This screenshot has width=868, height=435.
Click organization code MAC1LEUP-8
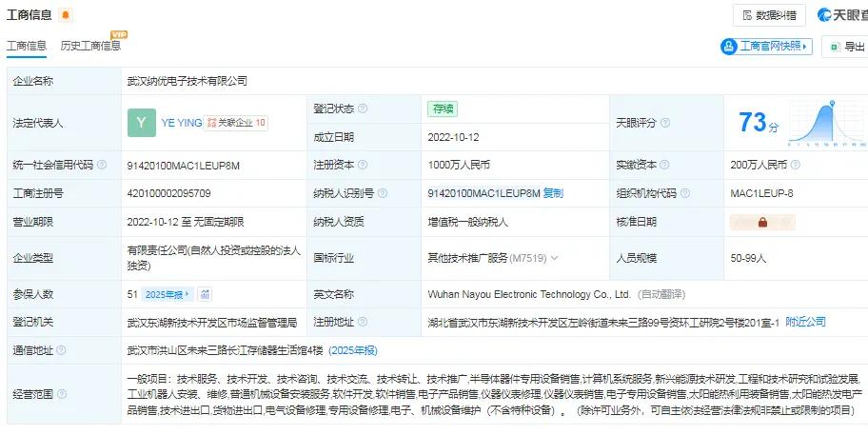pyautogui.click(x=761, y=193)
